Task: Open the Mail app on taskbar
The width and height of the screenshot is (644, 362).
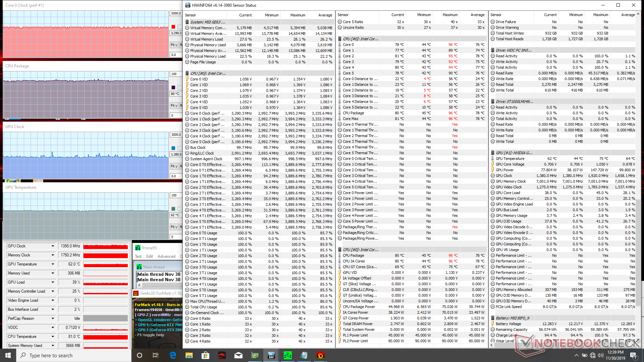Action: tap(238, 355)
